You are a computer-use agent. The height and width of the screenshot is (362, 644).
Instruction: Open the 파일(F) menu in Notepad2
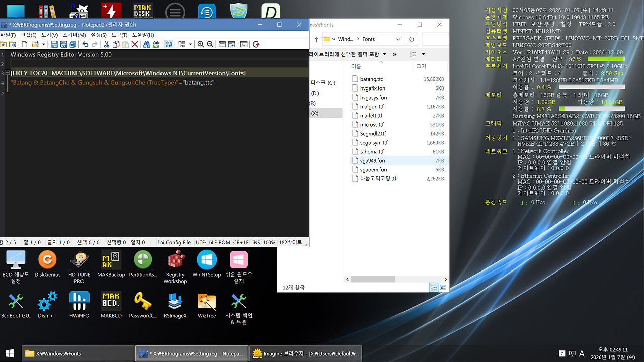coord(8,35)
